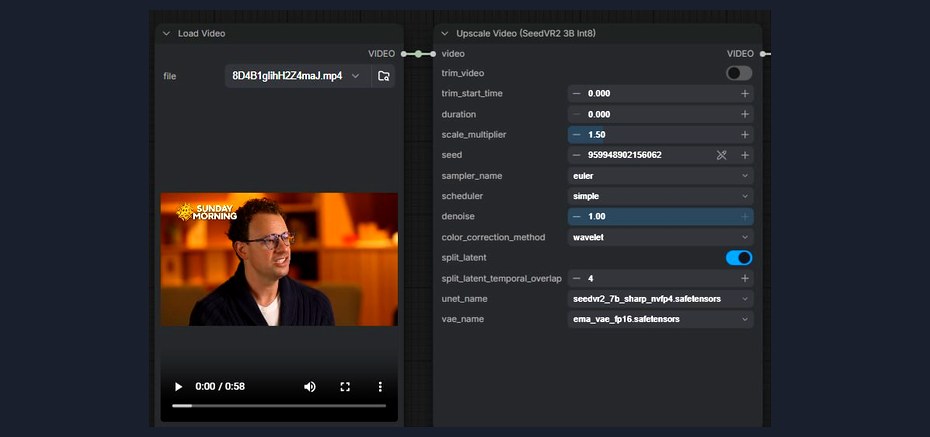Click the seed randomize control icon
Image resolution: width=930 pixels, height=437 pixels.
pos(721,155)
